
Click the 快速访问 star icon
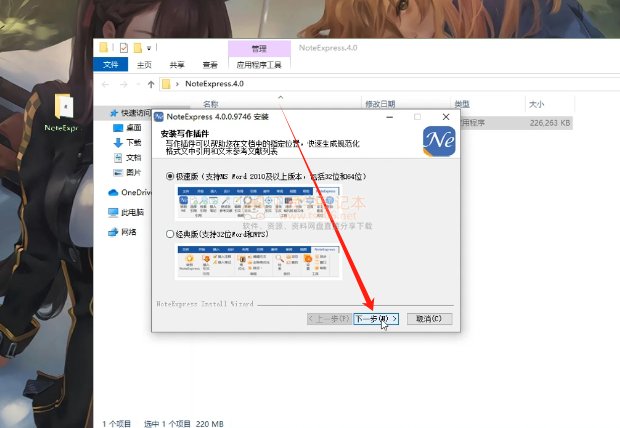pyautogui.click(x=114, y=114)
